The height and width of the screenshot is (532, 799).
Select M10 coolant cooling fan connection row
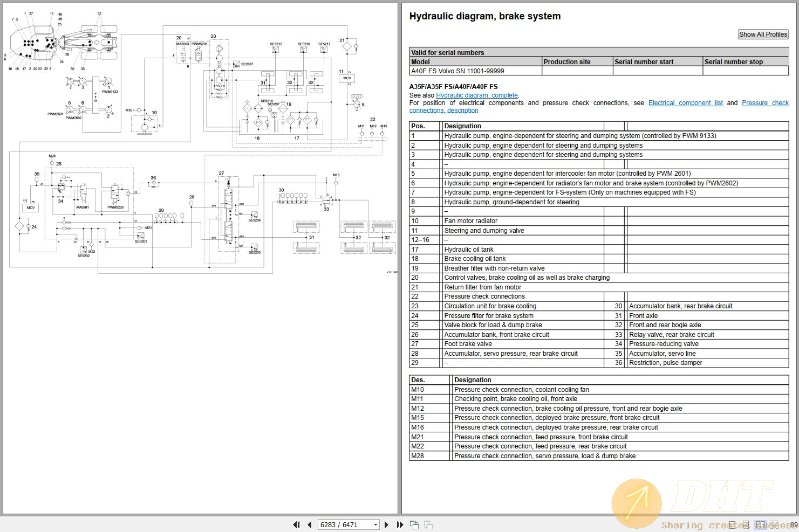click(599, 390)
